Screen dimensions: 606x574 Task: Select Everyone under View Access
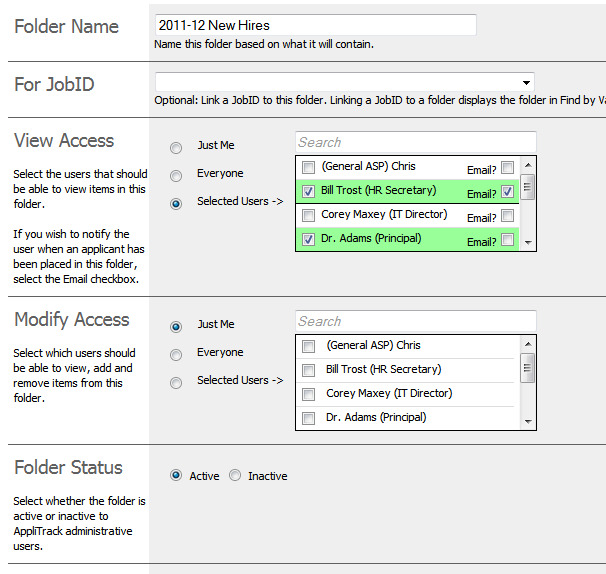tap(176, 176)
